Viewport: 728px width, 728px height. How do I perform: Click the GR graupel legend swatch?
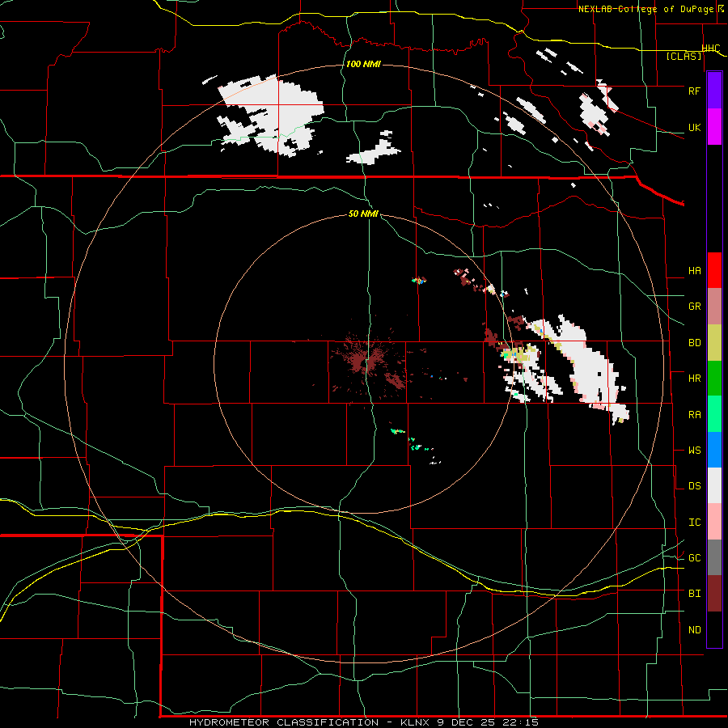coord(714,307)
